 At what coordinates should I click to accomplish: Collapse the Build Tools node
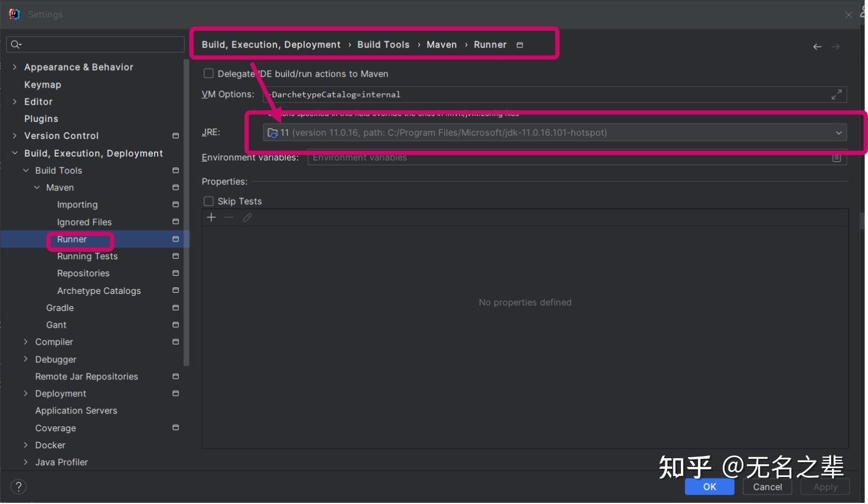tap(26, 171)
